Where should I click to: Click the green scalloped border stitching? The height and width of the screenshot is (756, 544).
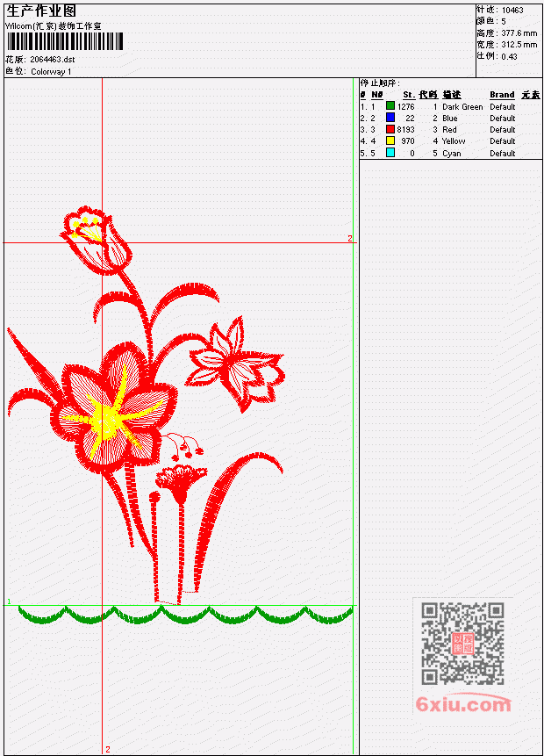[x=185, y=616]
